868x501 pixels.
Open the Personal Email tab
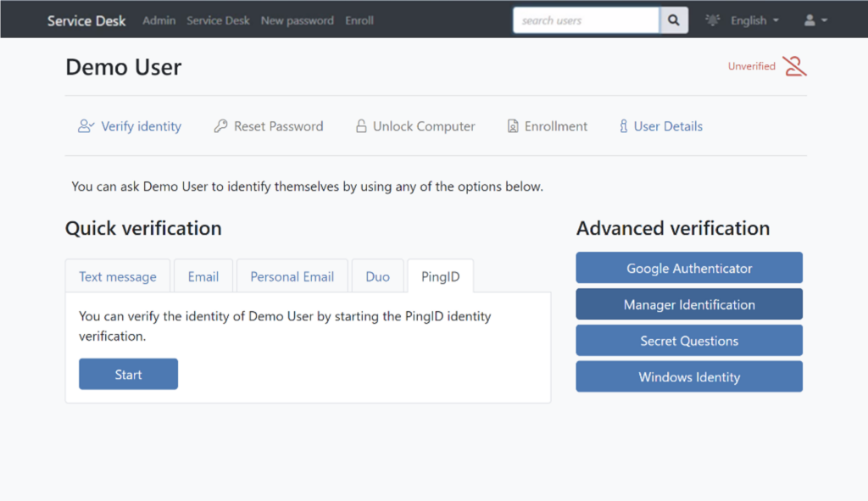(292, 276)
